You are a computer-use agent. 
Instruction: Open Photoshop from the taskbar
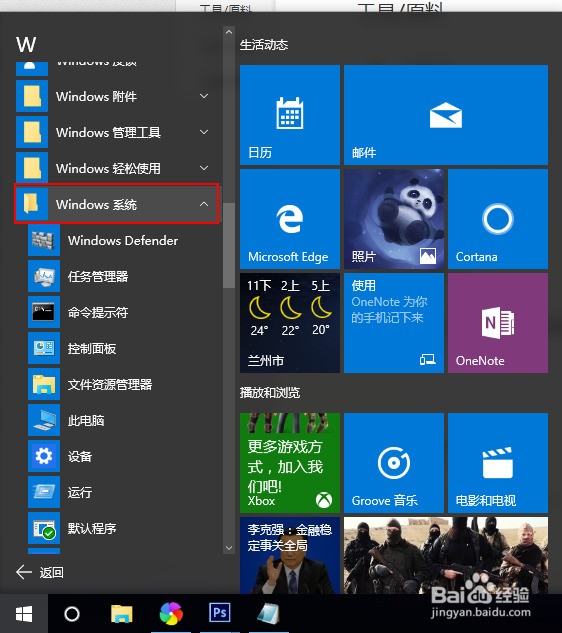coord(220,613)
